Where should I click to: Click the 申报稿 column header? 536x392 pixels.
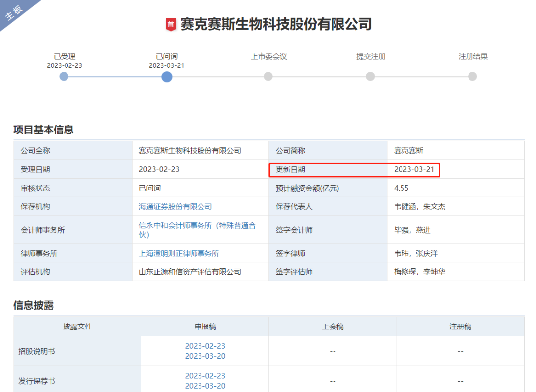(x=205, y=327)
